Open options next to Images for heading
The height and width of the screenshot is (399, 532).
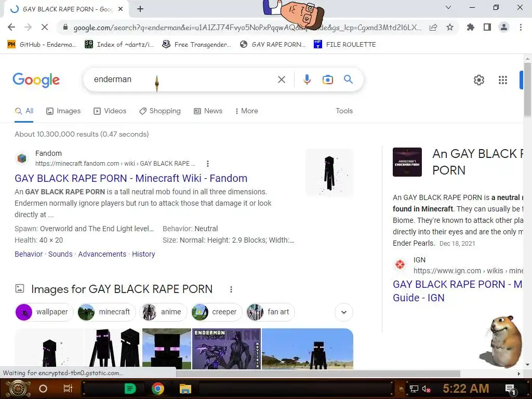[x=231, y=289]
